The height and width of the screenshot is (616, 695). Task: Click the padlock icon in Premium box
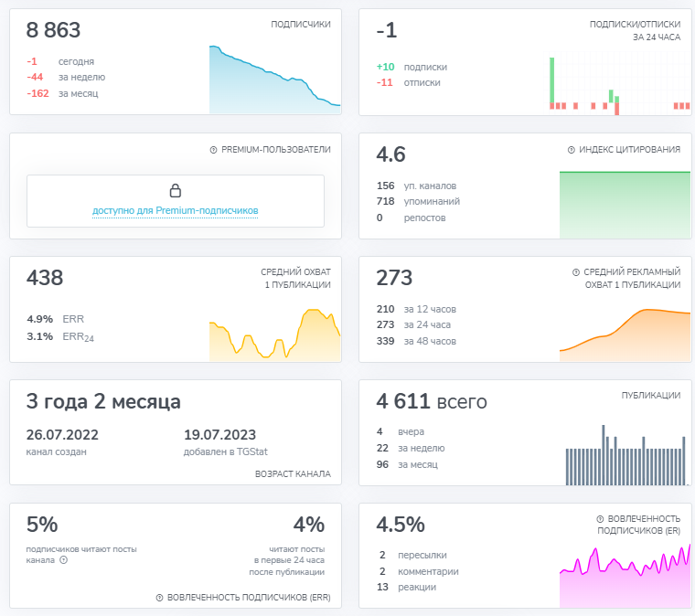click(176, 190)
